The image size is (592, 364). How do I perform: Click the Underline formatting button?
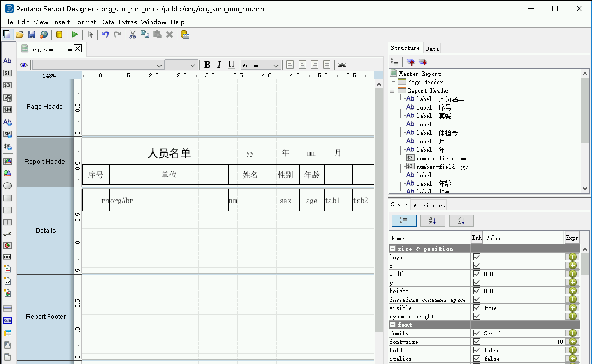click(x=231, y=65)
